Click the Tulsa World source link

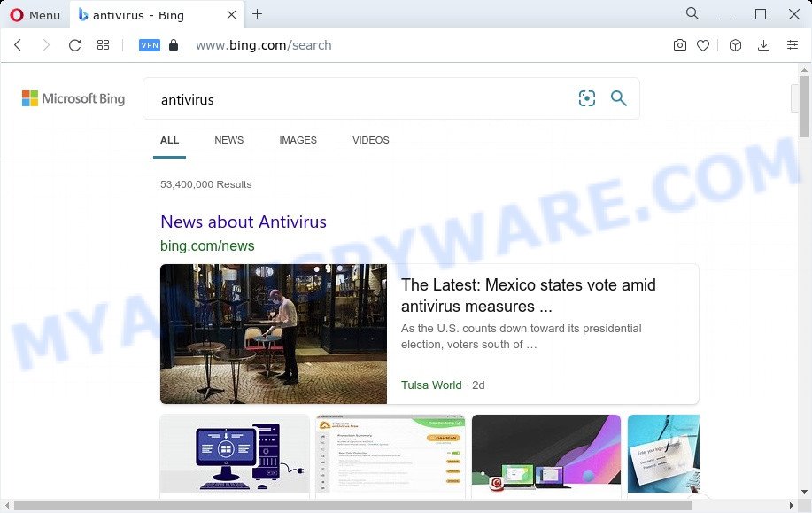[x=431, y=385]
